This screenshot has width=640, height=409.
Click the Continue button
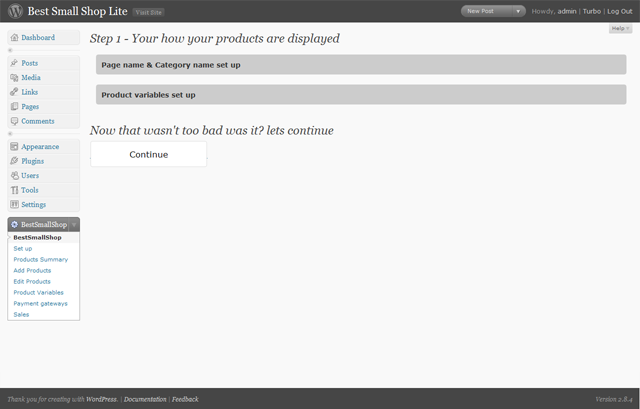coord(149,154)
